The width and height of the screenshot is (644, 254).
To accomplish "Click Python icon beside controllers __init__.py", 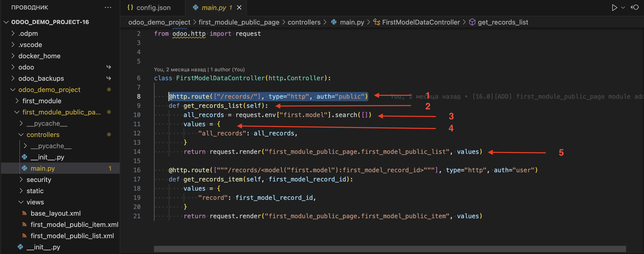I will tap(25, 157).
